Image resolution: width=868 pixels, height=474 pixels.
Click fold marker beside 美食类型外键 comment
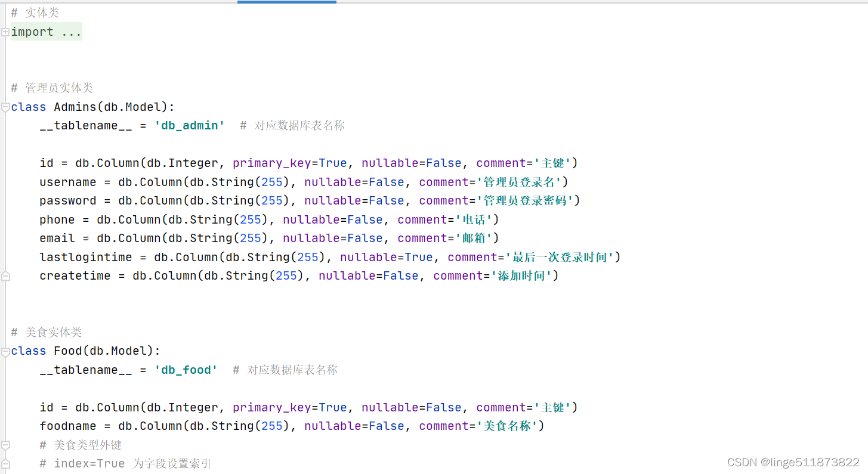[5, 445]
